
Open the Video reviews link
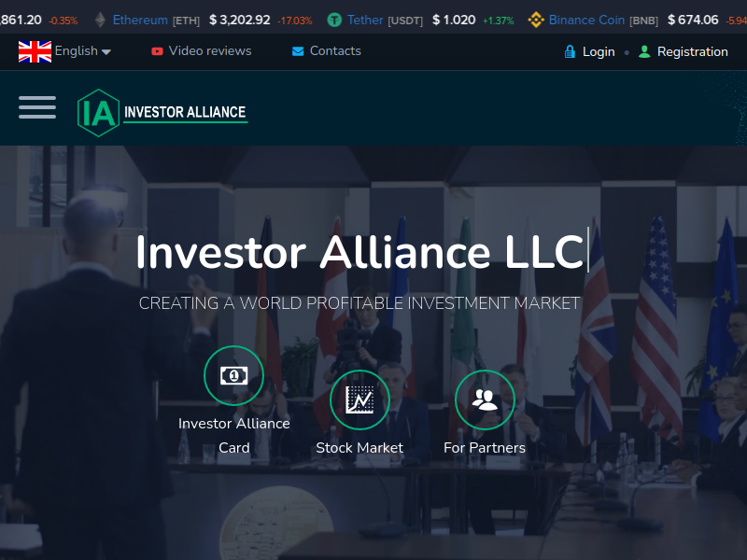(210, 51)
